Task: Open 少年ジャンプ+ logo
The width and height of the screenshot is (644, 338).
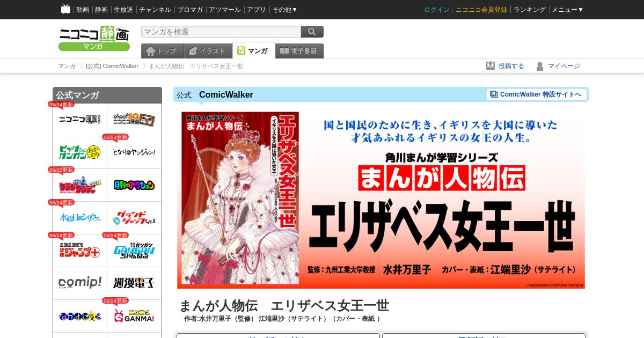Action: click(x=80, y=251)
